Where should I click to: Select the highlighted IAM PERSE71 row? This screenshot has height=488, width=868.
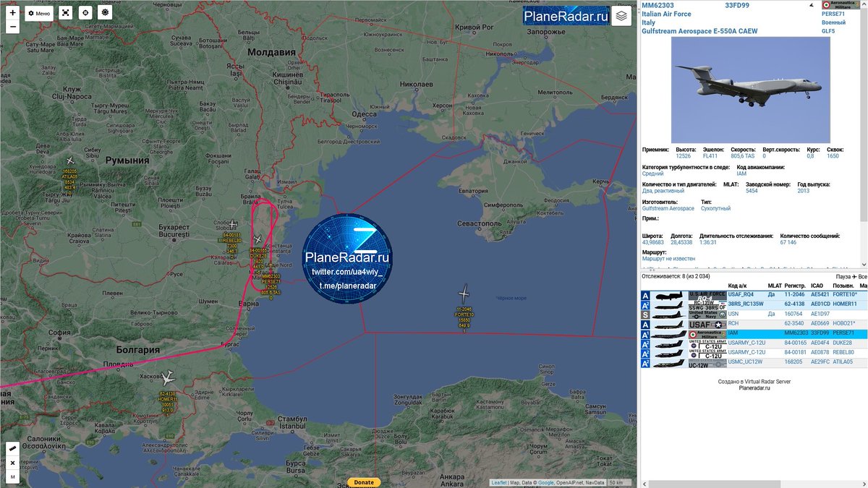click(x=754, y=333)
